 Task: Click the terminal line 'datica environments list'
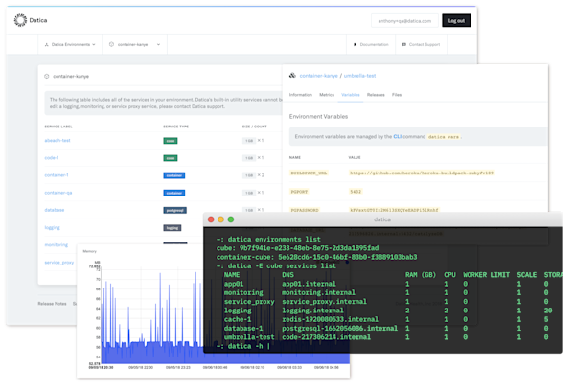point(274,239)
